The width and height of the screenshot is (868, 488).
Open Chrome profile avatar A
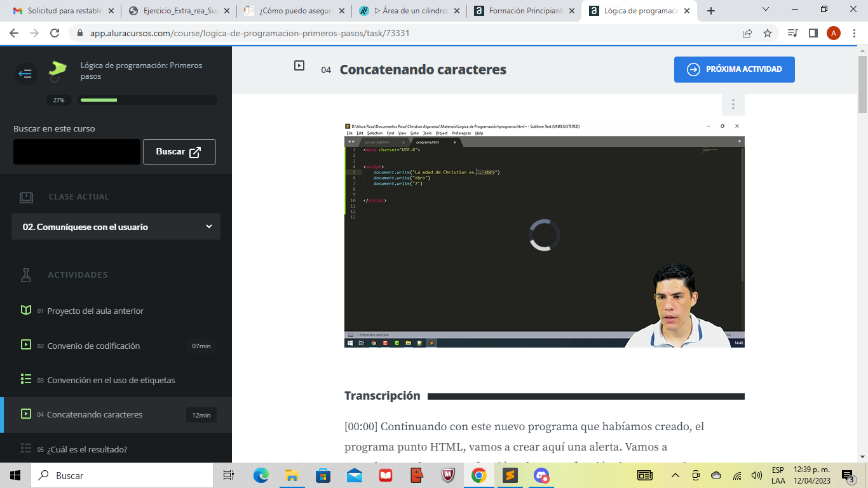pyautogui.click(x=834, y=33)
